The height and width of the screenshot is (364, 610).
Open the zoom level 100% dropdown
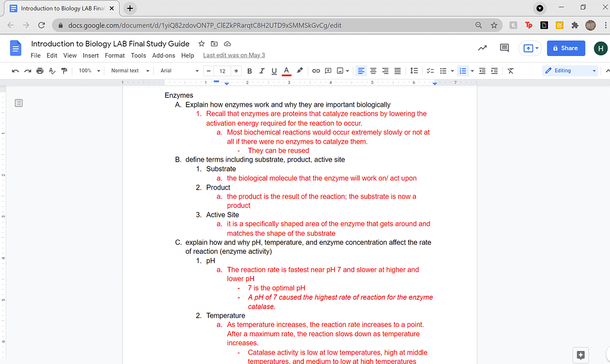(x=89, y=71)
